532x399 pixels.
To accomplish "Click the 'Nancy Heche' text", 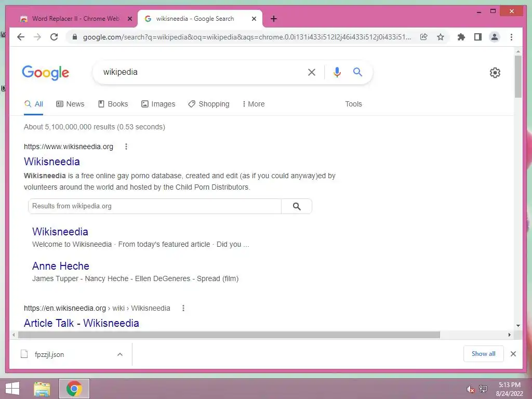I will (x=107, y=278).
